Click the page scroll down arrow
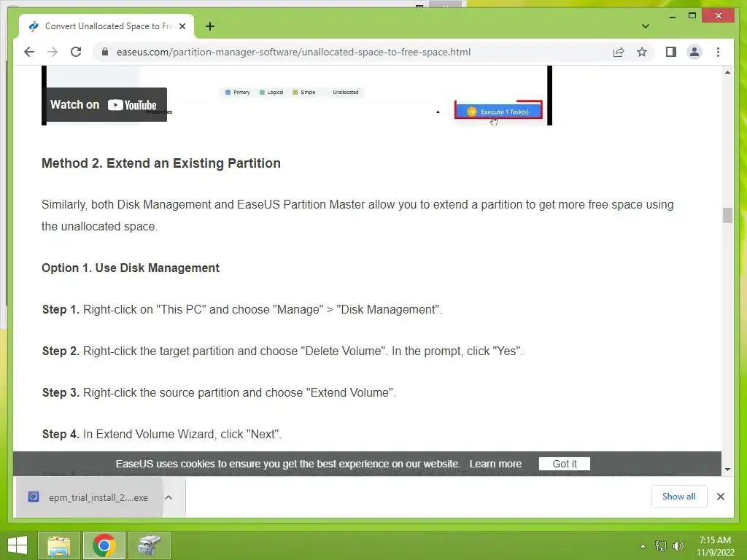The height and width of the screenshot is (560, 747). click(727, 470)
